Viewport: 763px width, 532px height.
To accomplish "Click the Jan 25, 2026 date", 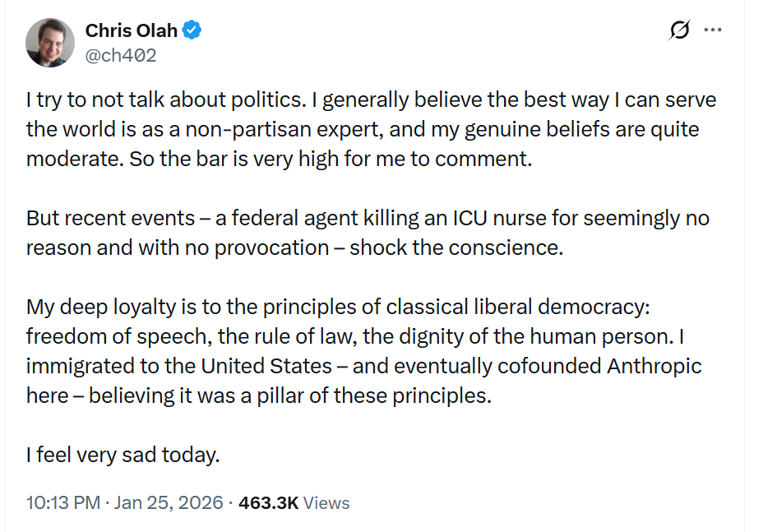I will click(169, 502).
